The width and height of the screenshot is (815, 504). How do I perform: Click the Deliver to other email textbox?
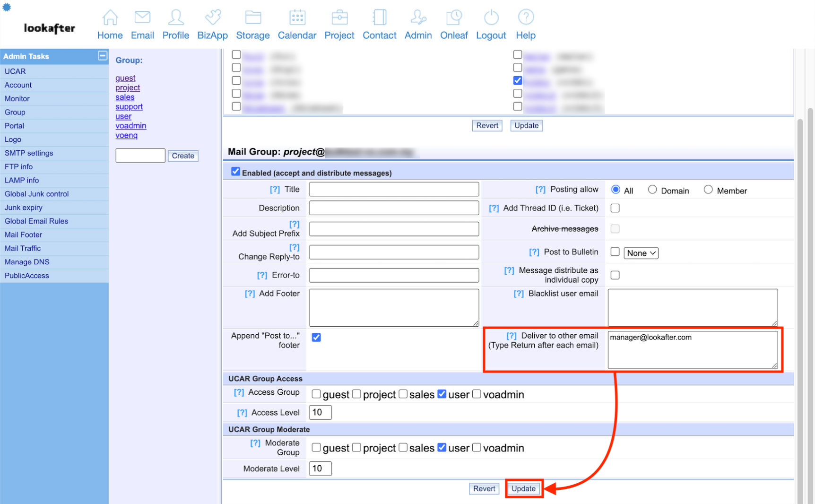[x=693, y=350]
